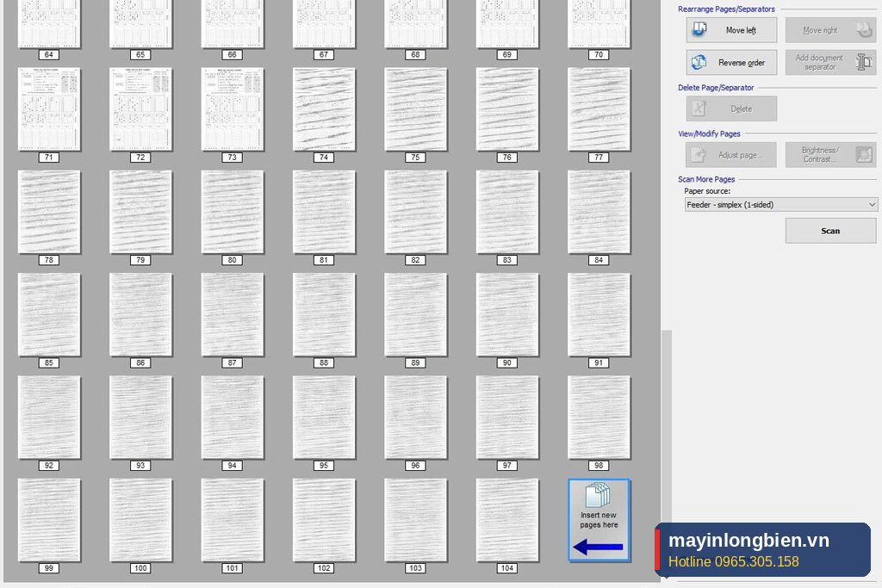The height and width of the screenshot is (588, 882).
Task: Select page thumbnail 101
Action: [x=233, y=520]
